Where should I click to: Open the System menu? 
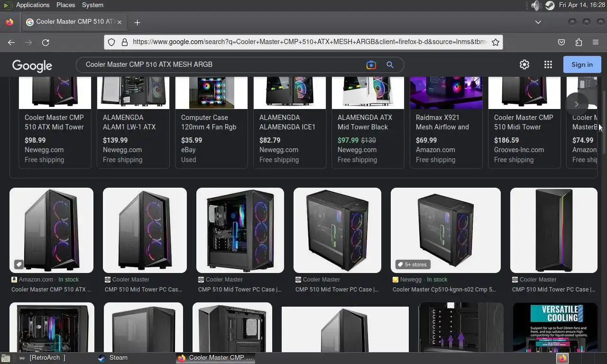coord(92,5)
